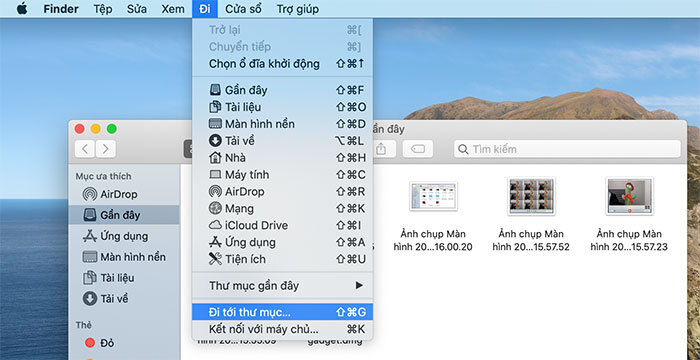Click the Tìm kiếm search field
This screenshot has width=700, height=360.
coord(567,149)
